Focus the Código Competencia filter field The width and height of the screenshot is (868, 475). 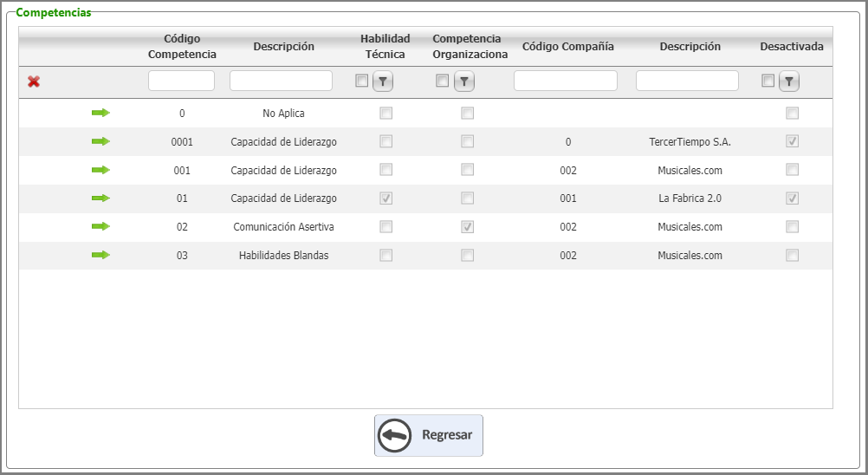tap(181, 81)
